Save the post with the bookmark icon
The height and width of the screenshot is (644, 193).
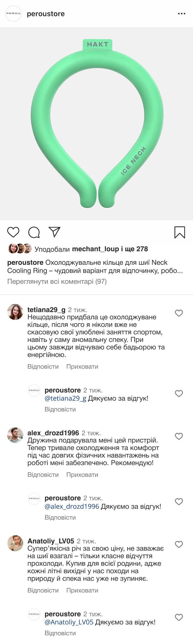(x=180, y=232)
